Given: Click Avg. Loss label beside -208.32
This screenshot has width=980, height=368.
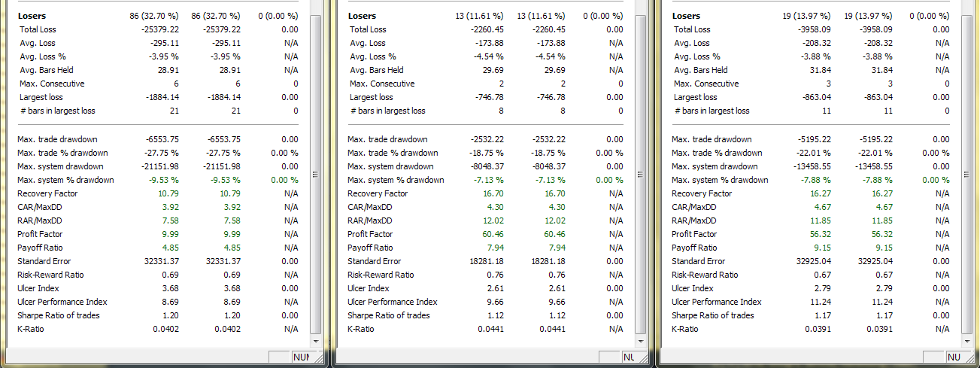Looking at the screenshot, I should (693, 43).
